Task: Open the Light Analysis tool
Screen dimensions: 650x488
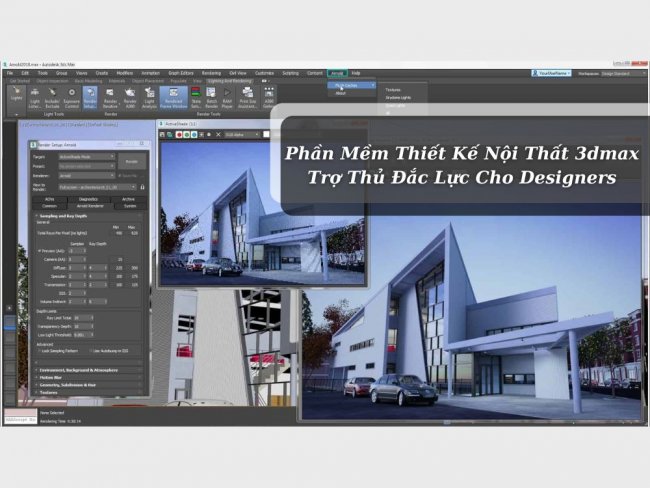Action: 149,98
